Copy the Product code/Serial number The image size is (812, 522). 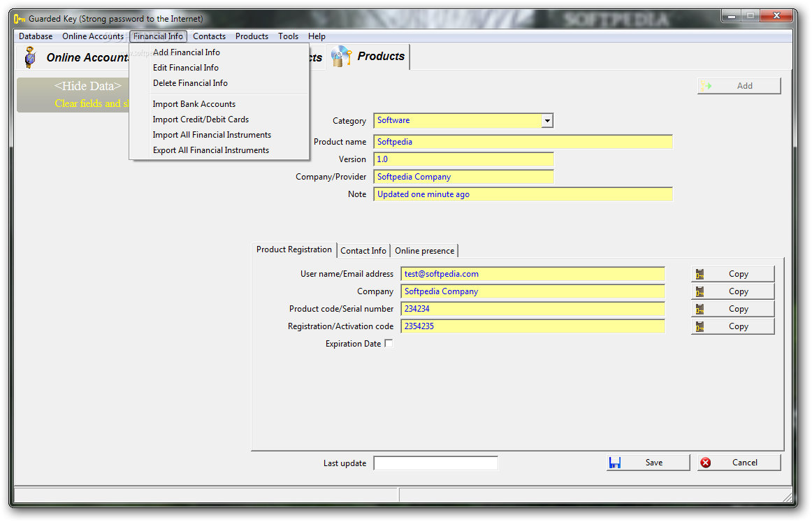(x=733, y=309)
